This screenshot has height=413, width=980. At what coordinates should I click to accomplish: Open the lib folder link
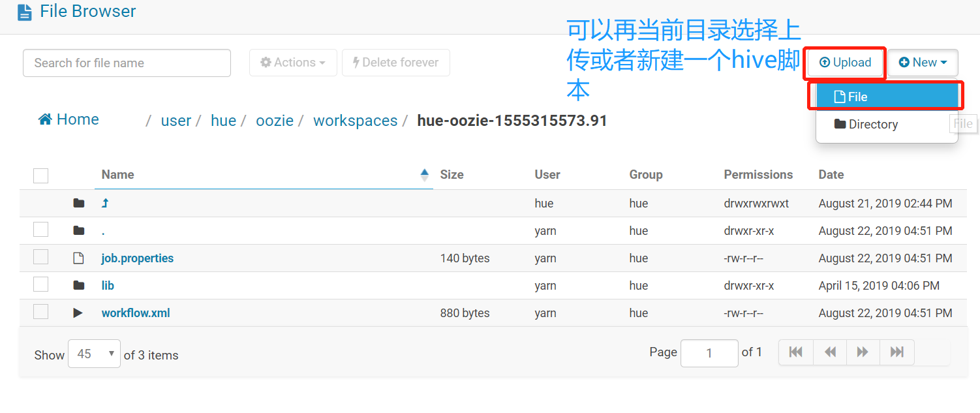[x=108, y=286]
